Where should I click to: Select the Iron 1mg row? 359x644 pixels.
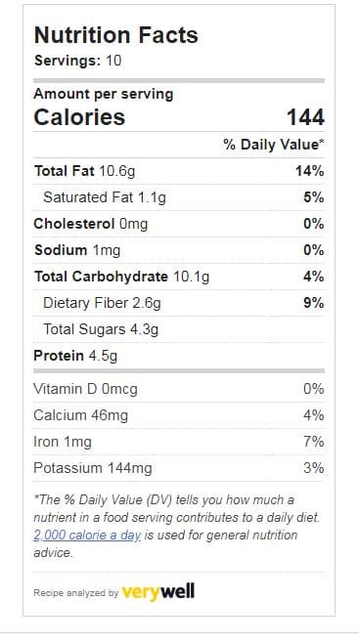point(179,442)
